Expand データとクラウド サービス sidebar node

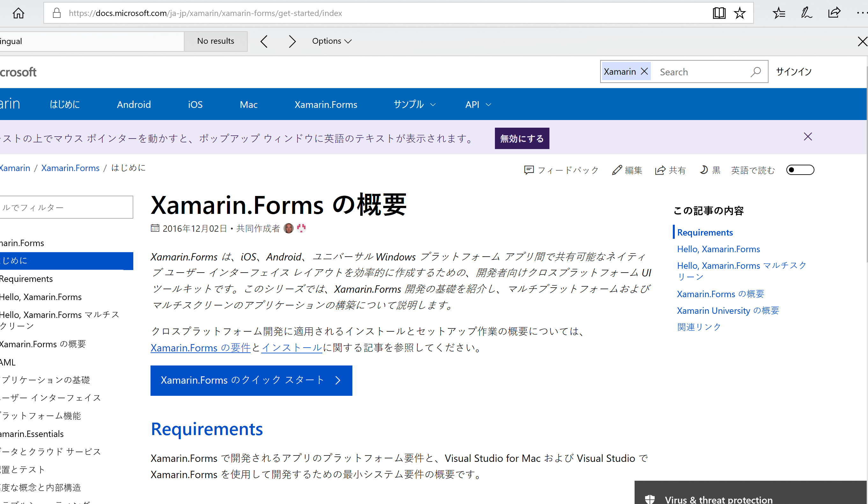[51, 452]
